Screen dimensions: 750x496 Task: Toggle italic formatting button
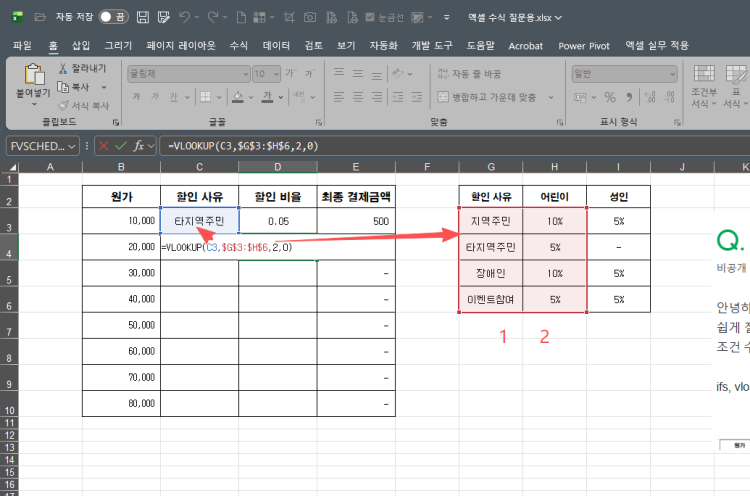[154, 97]
